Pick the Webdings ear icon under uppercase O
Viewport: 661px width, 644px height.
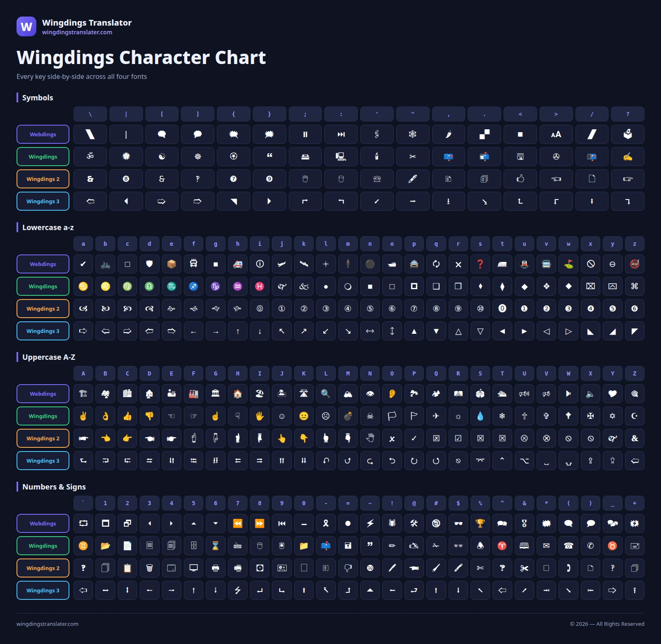(392, 394)
